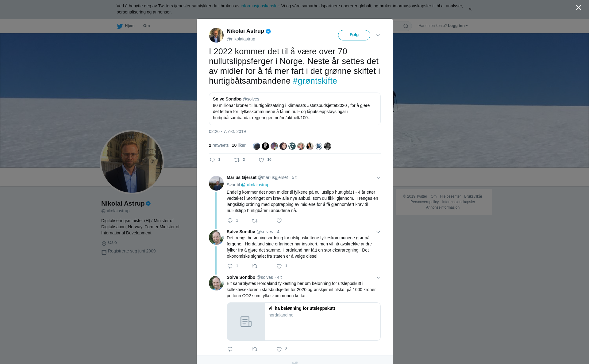Retweet Marius Gjerset's reply
This screenshot has height=364, width=589.
[255, 221]
